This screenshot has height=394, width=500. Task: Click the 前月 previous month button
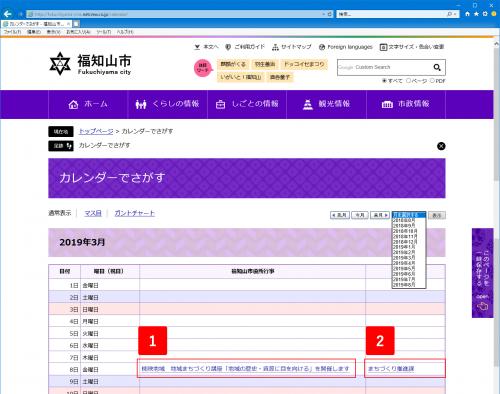pos(340,215)
